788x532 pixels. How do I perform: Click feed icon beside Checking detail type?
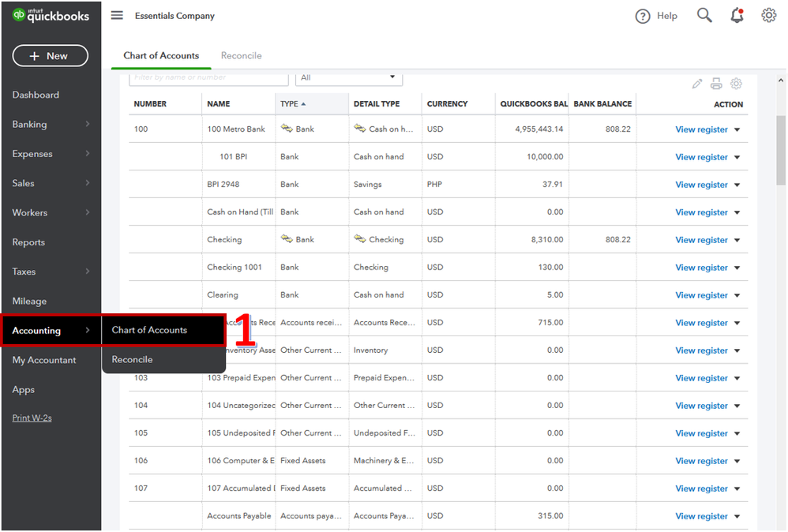[x=360, y=239]
